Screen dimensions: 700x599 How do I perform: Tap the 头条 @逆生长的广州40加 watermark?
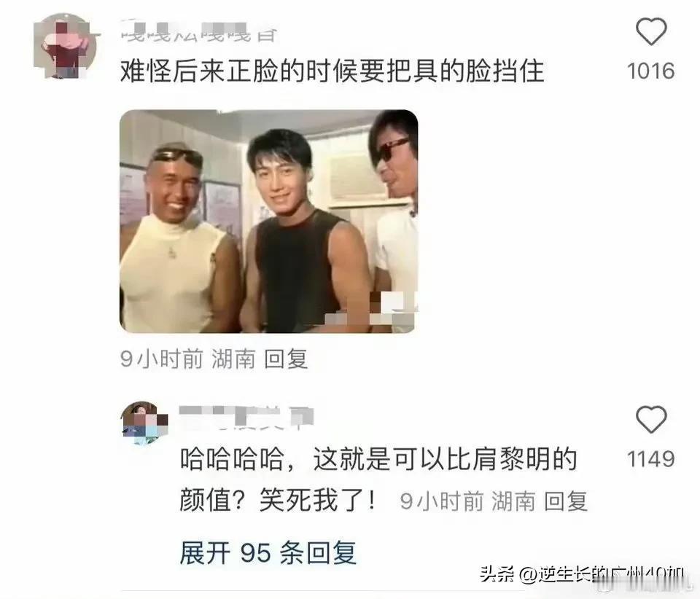tap(582, 574)
